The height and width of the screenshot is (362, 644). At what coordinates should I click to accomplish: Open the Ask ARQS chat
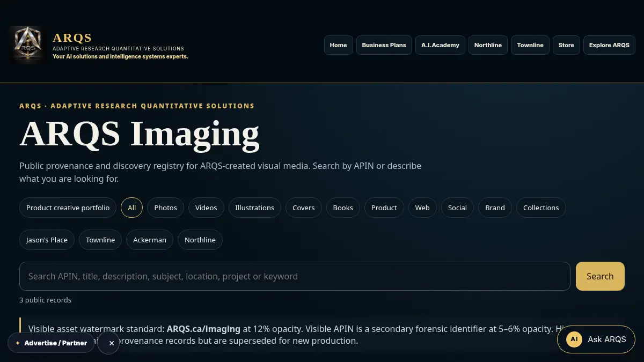click(x=596, y=339)
